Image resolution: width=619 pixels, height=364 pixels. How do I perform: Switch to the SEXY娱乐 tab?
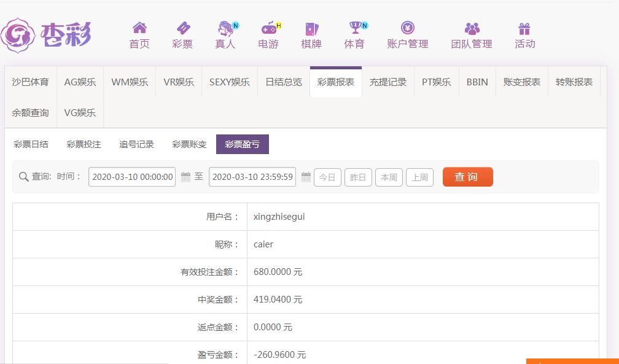tap(230, 82)
